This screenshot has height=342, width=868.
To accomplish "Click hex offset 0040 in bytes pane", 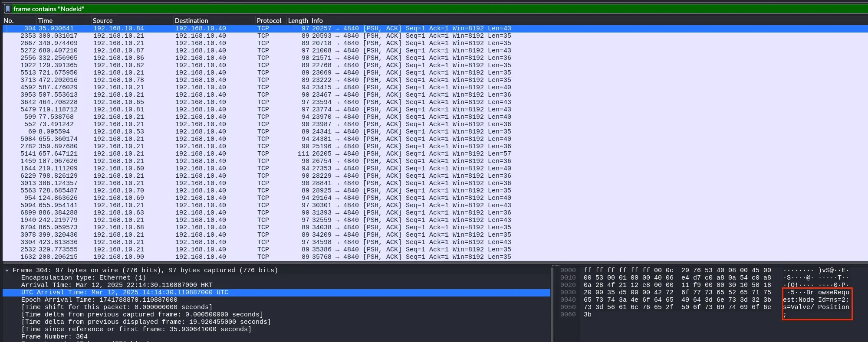I will tap(568, 300).
